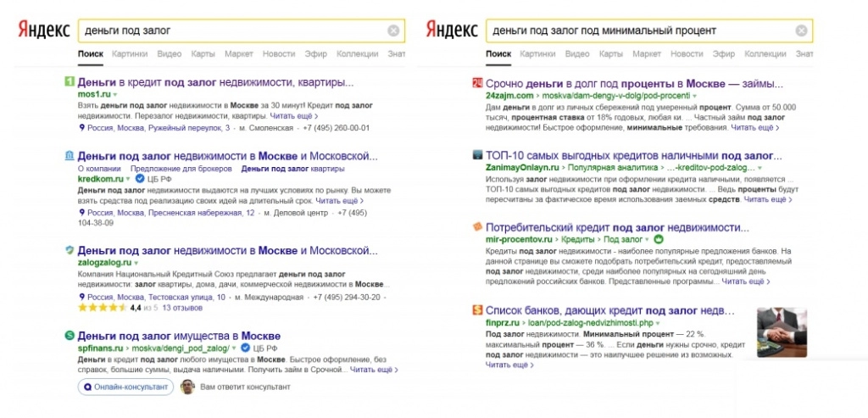
Task: Open the dropdown arrow next to kredkom.ru
Action: pyautogui.click(x=128, y=179)
